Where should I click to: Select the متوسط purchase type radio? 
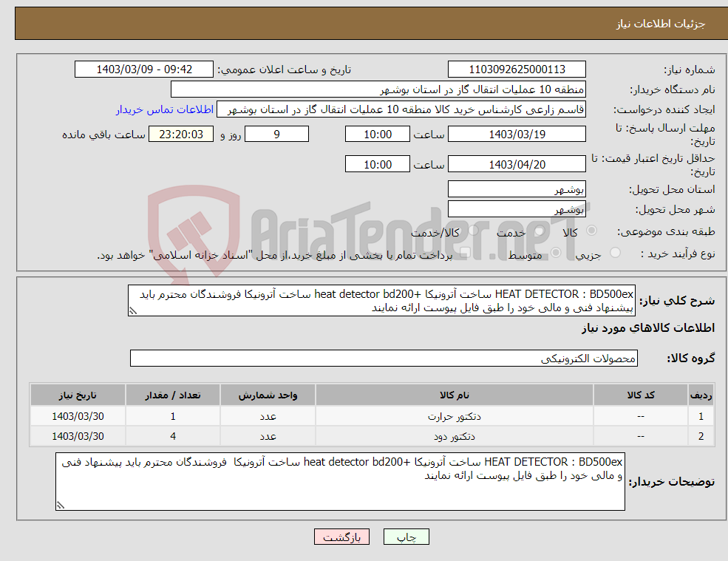point(556,253)
